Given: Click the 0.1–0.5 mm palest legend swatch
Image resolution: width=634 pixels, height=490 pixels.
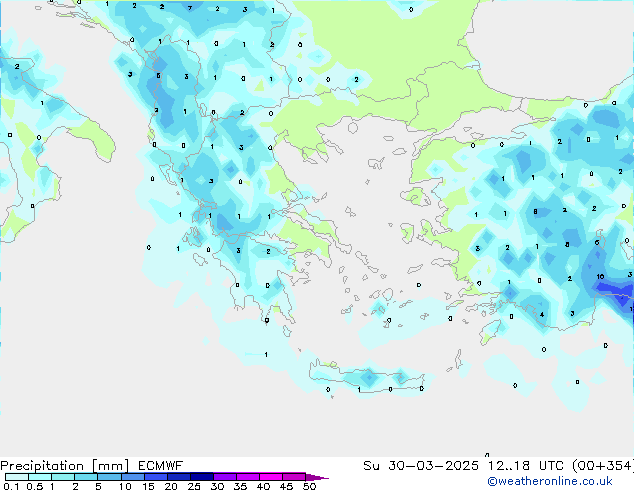Looking at the screenshot, I should [17, 477].
